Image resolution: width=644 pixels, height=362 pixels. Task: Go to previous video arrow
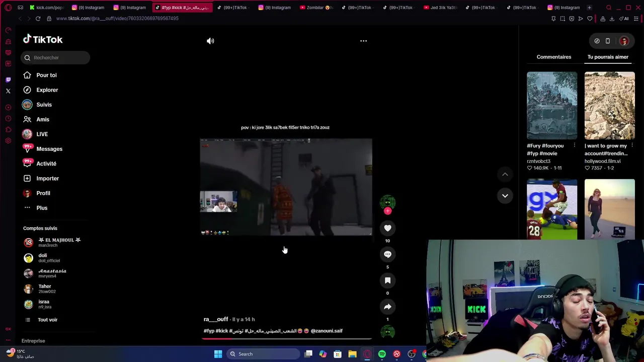click(x=505, y=174)
